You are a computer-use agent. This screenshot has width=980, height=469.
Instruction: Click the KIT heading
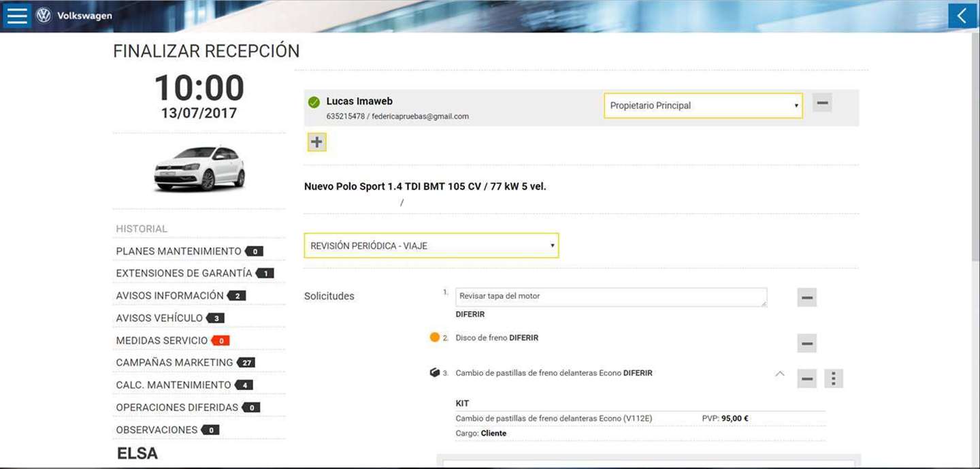click(x=463, y=404)
